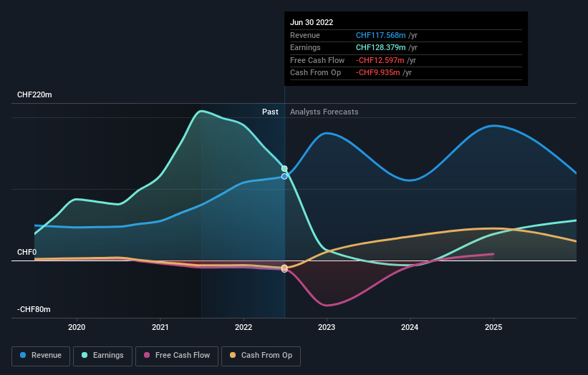Click the Revenue row label in tooltip
This screenshot has height=375, width=588.
pyautogui.click(x=305, y=35)
